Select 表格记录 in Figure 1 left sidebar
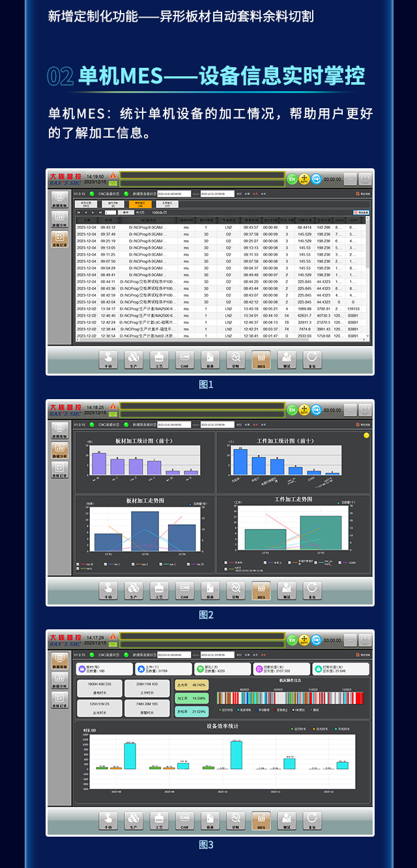Image resolution: width=417 pixels, height=868 pixels. [x=59, y=241]
